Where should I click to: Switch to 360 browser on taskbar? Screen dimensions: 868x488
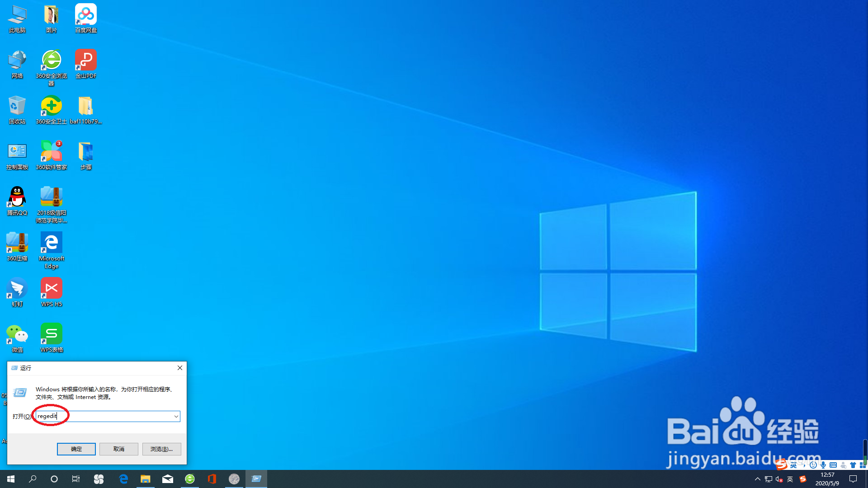pyautogui.click(x=190, y=479)
